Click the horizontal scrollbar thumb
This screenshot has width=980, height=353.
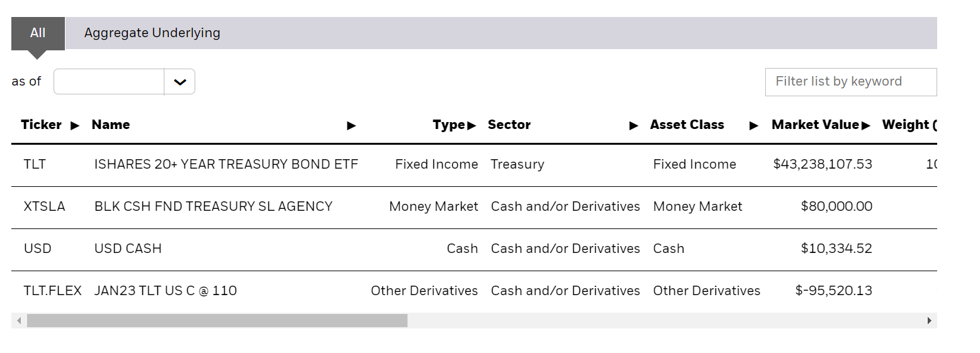point(217,321)
